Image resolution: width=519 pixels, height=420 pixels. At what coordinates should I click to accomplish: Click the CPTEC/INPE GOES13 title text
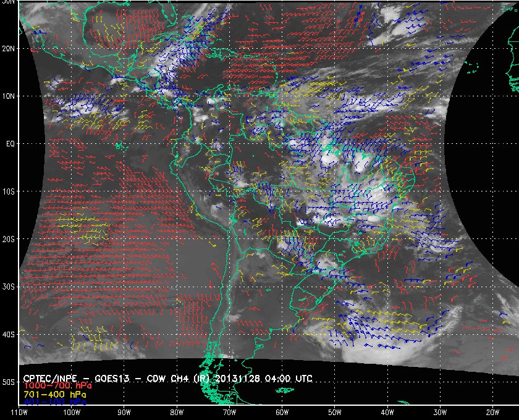pyautogui.click(x=168, y=378)
